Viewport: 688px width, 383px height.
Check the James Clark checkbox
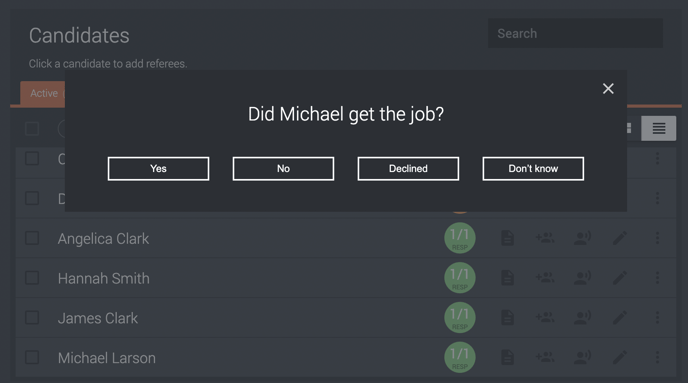pos(32,318)
